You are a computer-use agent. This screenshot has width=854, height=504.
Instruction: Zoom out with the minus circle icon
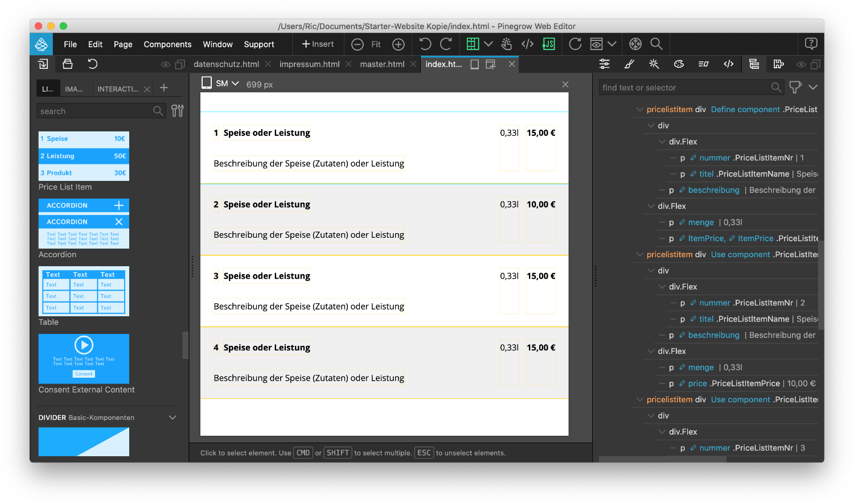pyautogui.click(x=358, y=44)
